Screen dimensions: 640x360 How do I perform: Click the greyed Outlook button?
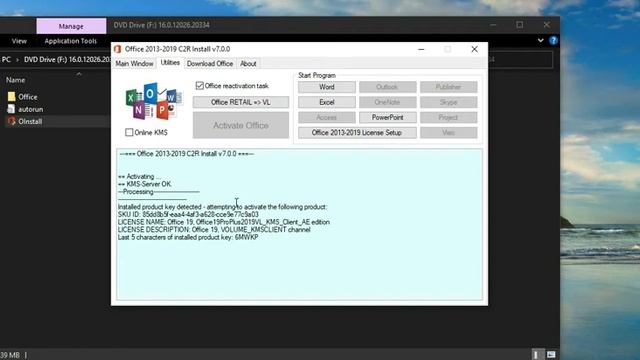387,87
